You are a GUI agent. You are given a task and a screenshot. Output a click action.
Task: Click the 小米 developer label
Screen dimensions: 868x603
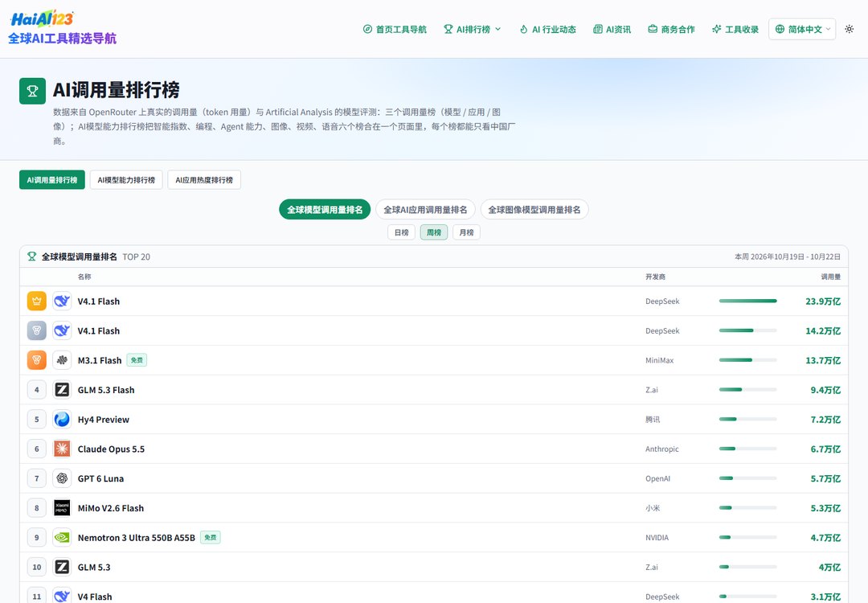(653, 508)
